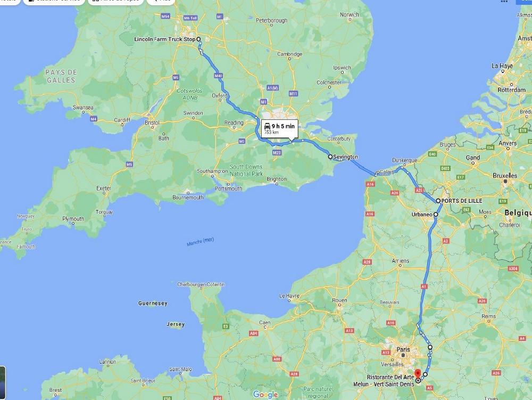Click the Sevington waypoint circle marker
The width and height of the screenshot is (532, 400).
330,157
